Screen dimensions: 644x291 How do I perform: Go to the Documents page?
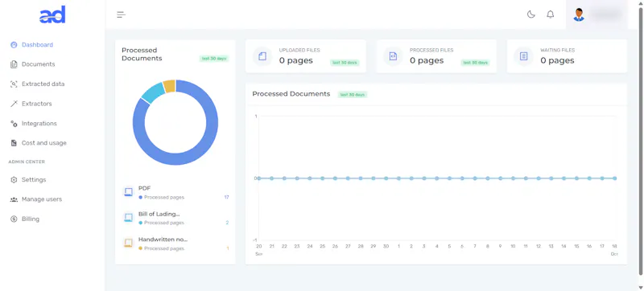[x=38, y=64]
